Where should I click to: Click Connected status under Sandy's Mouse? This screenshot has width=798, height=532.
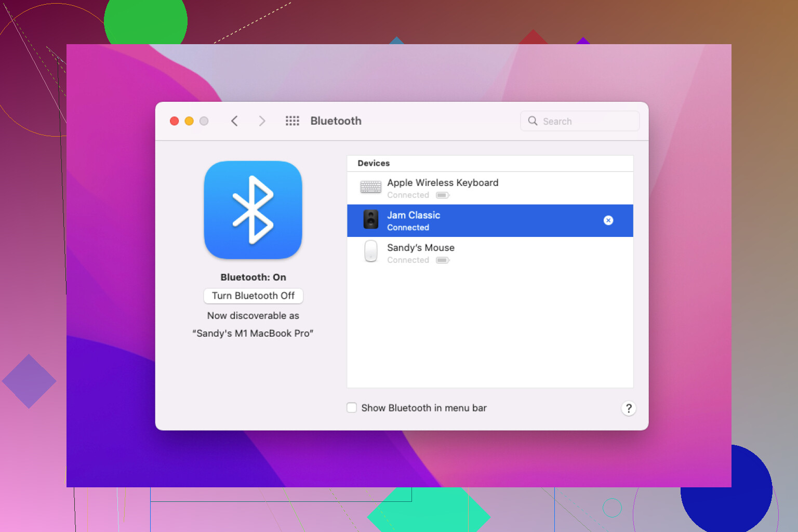point(408,260)
